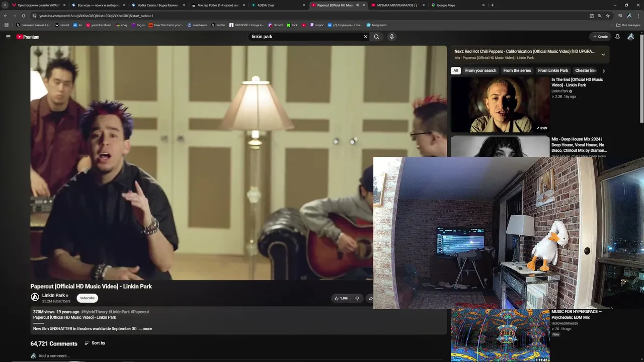Open the HxllowedMixes2k channel name

[565, 323]
